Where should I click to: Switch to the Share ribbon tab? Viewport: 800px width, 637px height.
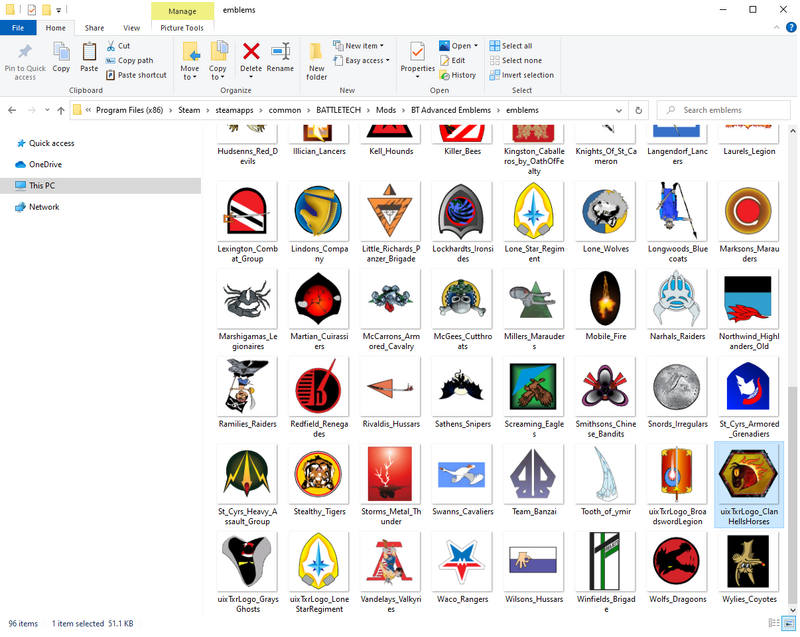coord(94,28)
